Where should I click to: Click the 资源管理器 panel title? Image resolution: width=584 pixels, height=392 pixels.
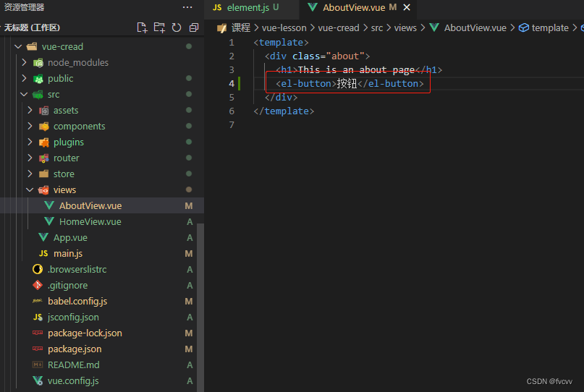pos(24,7)
